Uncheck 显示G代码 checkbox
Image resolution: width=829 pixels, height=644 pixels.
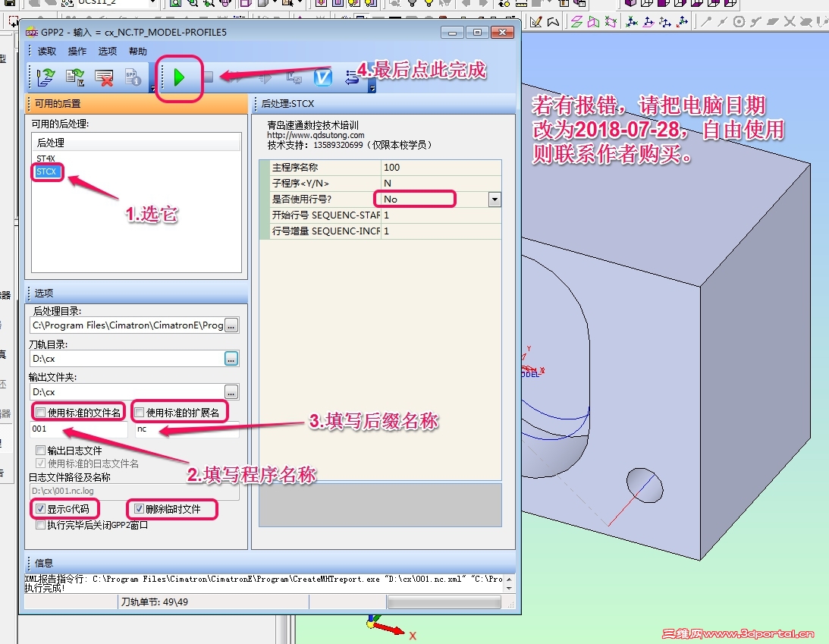(x=40, y=509)
